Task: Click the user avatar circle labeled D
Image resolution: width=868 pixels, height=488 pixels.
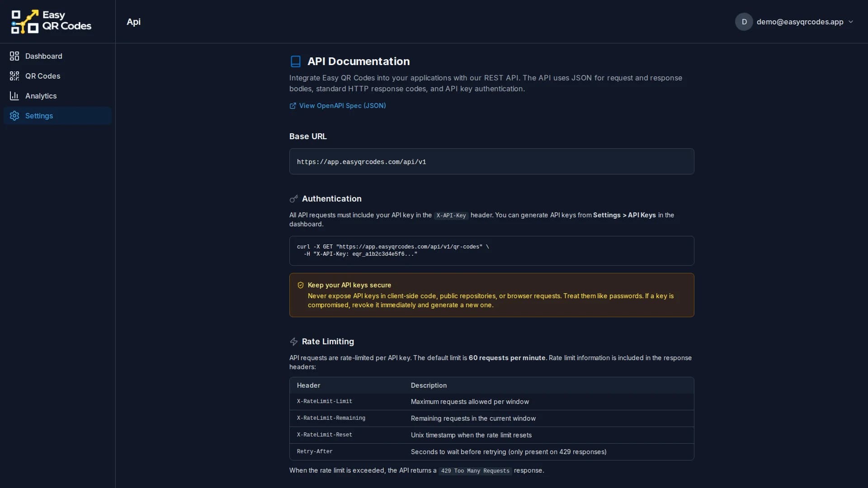Action: 744,22
